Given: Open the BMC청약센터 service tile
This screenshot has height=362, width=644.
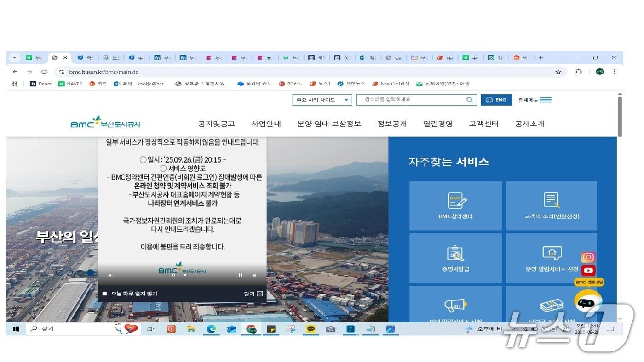Looking at the screenshot, I should click(455, 205).
